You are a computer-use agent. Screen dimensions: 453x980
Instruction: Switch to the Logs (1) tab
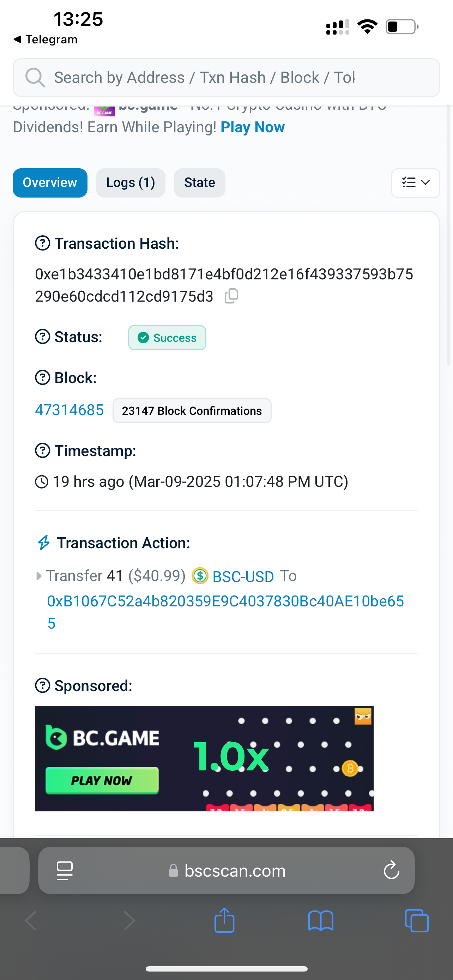point(131,183)
